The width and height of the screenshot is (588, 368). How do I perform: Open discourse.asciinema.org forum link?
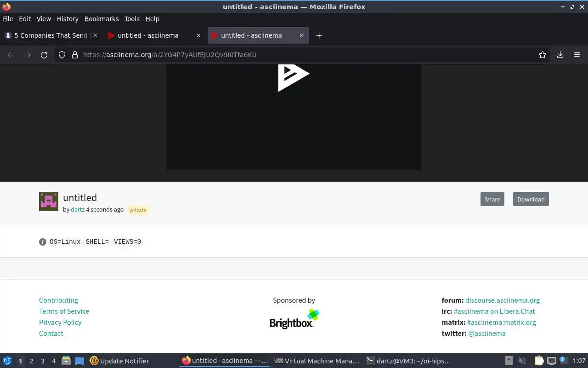point(503,300)
